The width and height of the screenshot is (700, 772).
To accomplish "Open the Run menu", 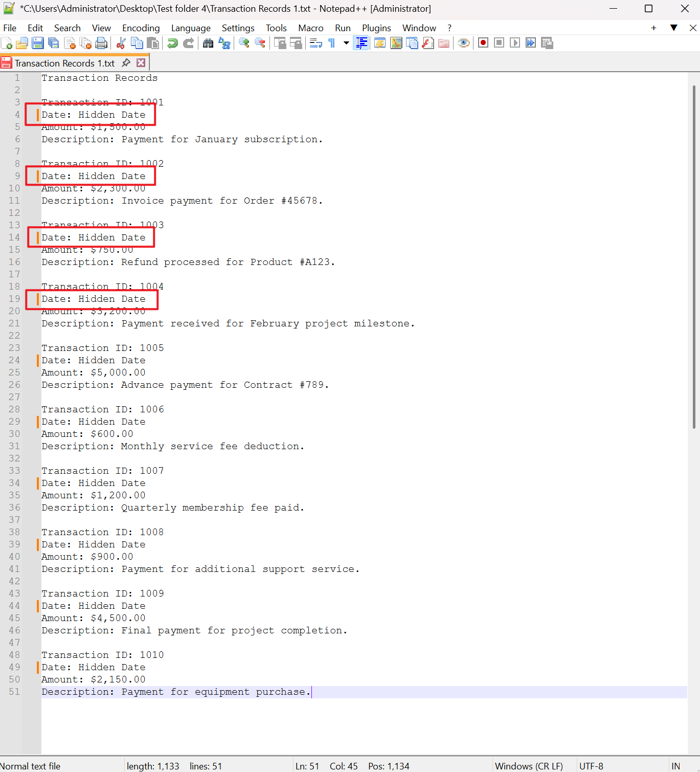I will (343, 28).
